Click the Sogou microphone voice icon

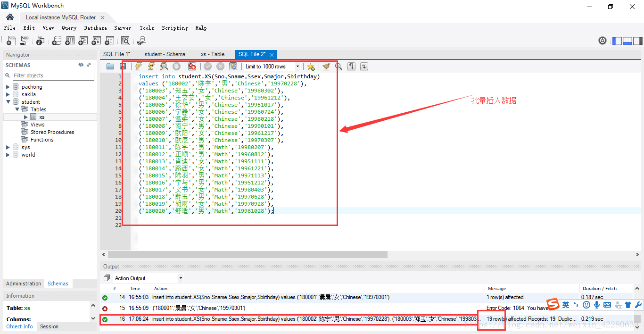[x=597, y=305]
